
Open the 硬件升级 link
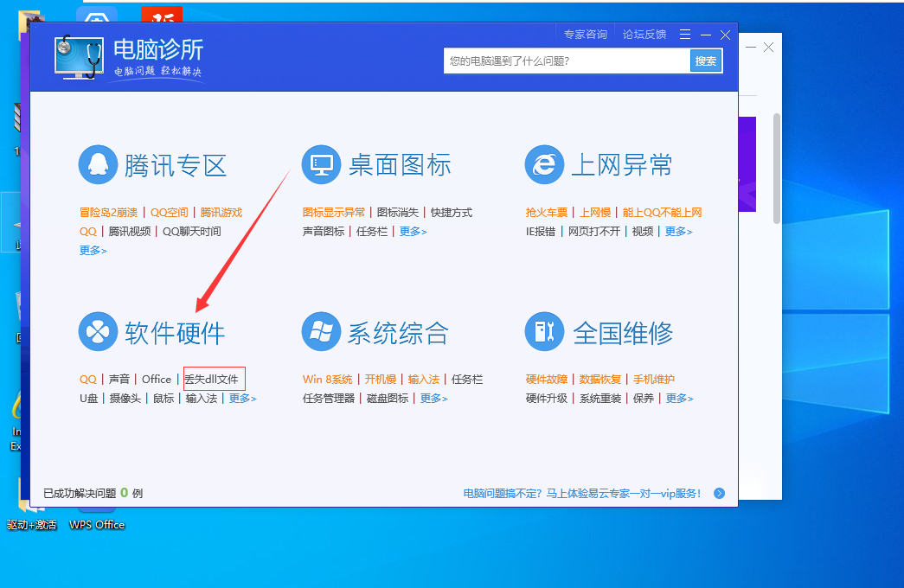pyautogui.click(x=547, y=399)
